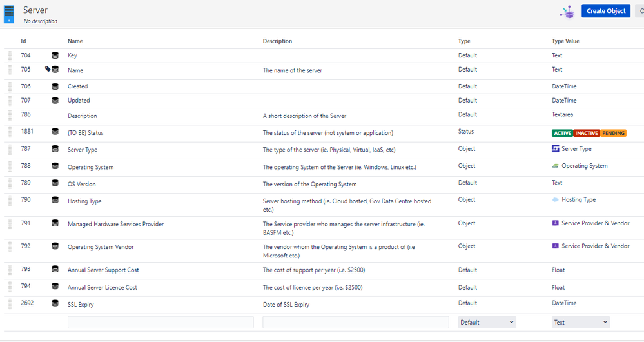
Task: Click description 'The version of the Operating System'
Action: [309, 185]
